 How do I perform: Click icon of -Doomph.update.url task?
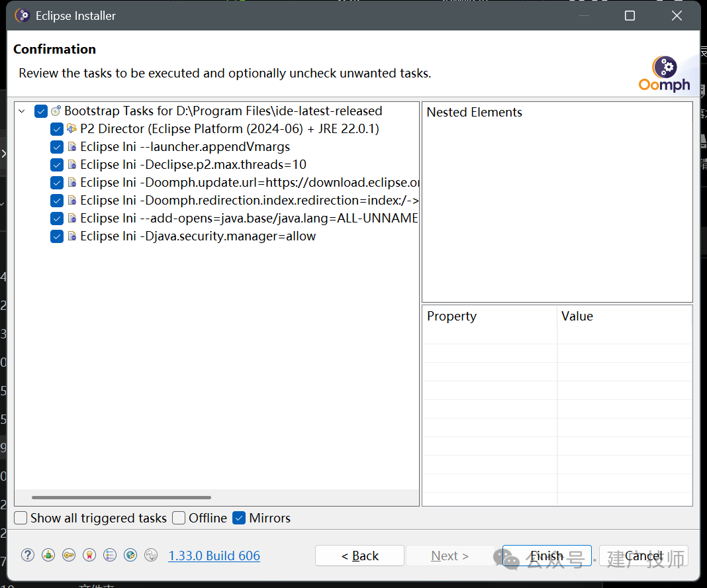pos(71,182)
